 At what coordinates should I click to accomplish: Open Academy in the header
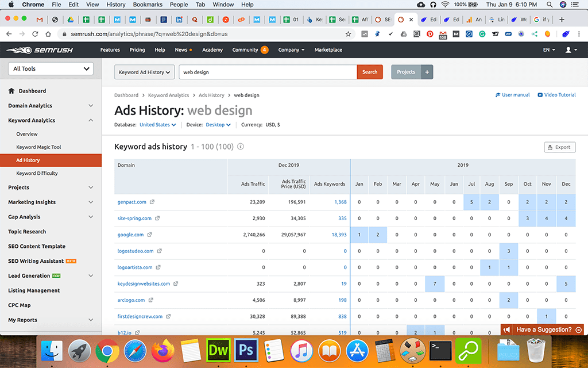[x=212, y=50]
